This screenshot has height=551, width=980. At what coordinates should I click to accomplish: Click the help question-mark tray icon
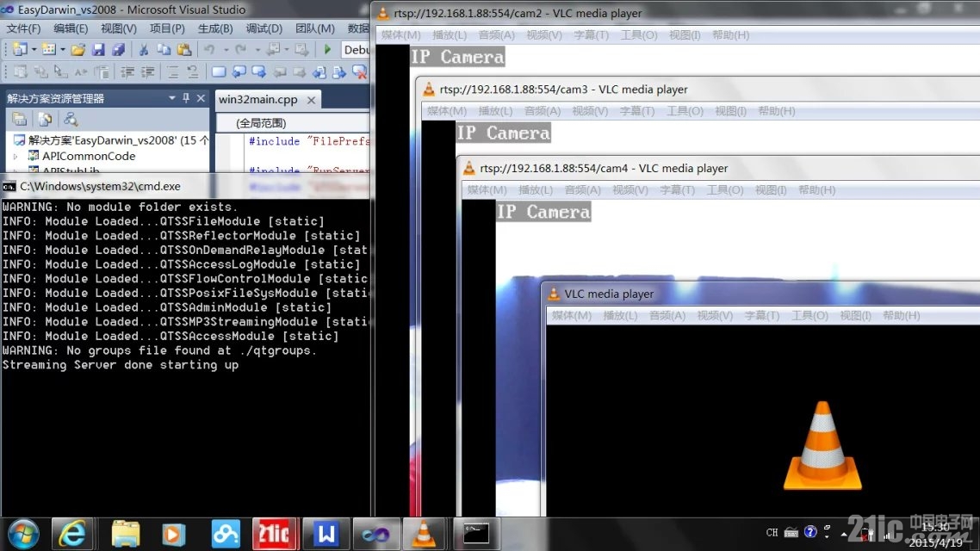(x=810, y=532)
